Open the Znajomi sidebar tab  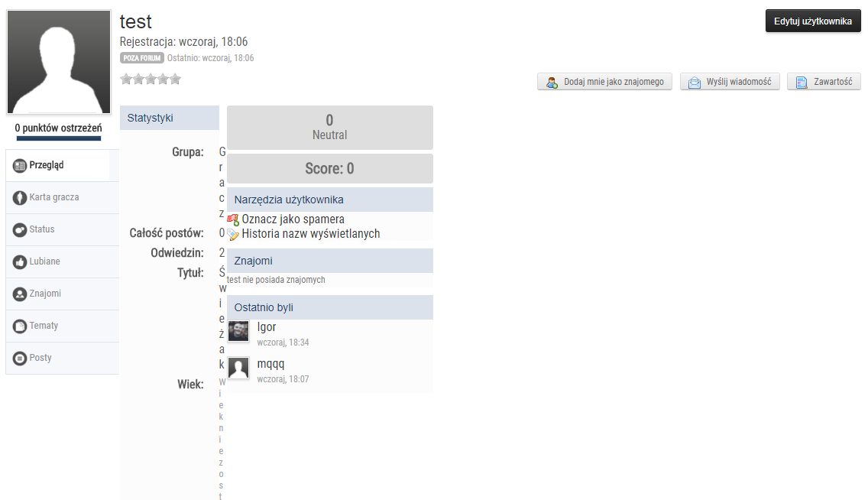[45, 294]
